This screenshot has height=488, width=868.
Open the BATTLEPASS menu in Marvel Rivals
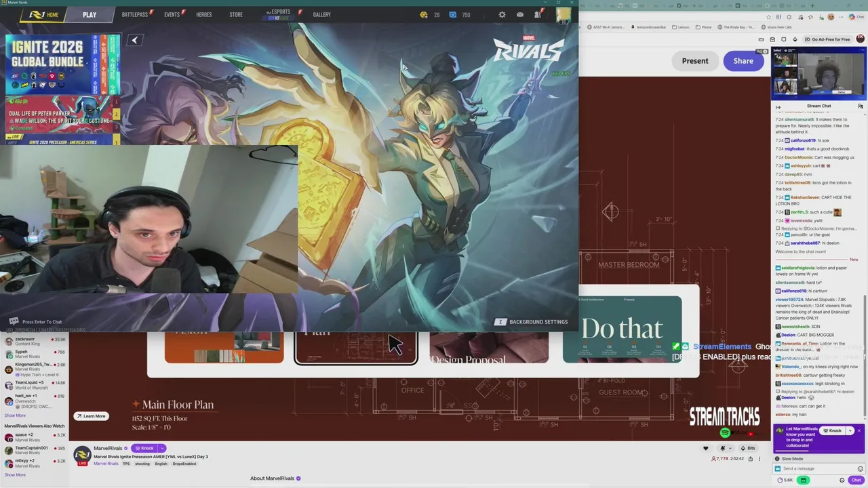point(135,14)
